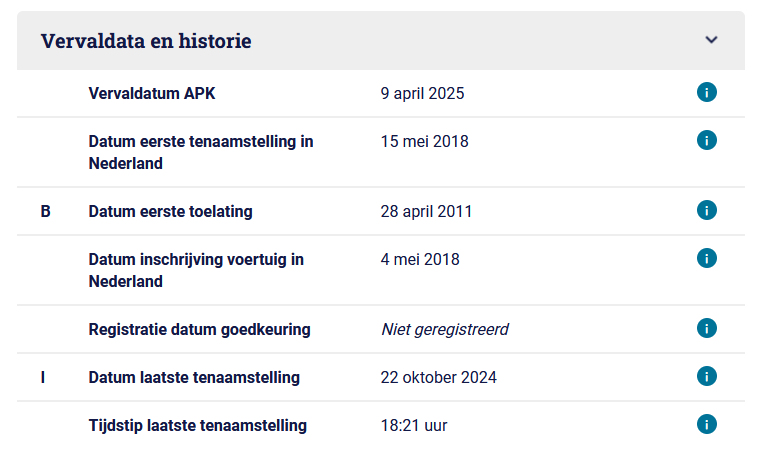This screenshot has width=757, height=458.
Task: Select the Vervaldatum APK label
Action: pos(152,93)
